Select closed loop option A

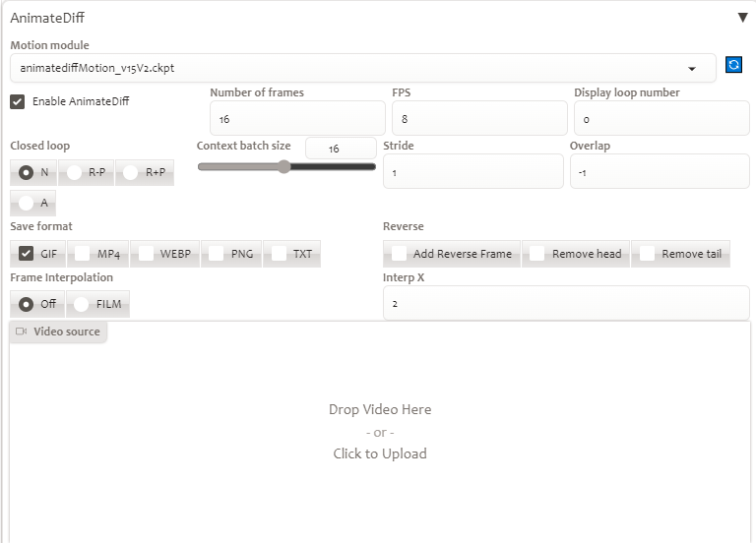26,203
